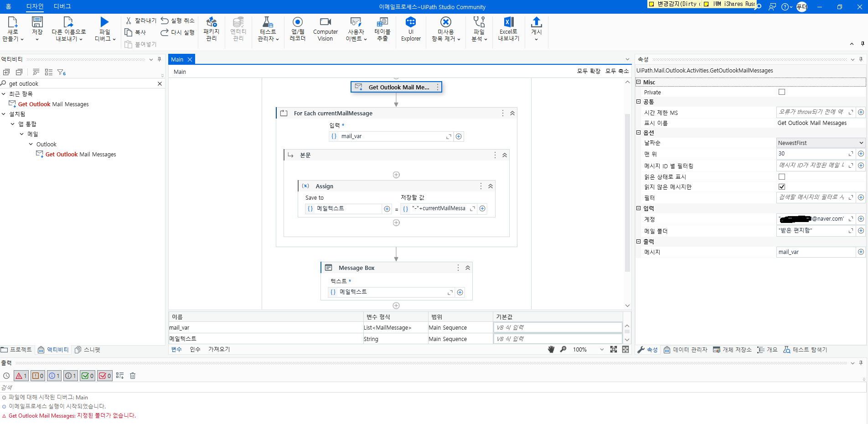868x424 pixels.
Task: Open the Snippets panel tab
Action: (87, 350)
